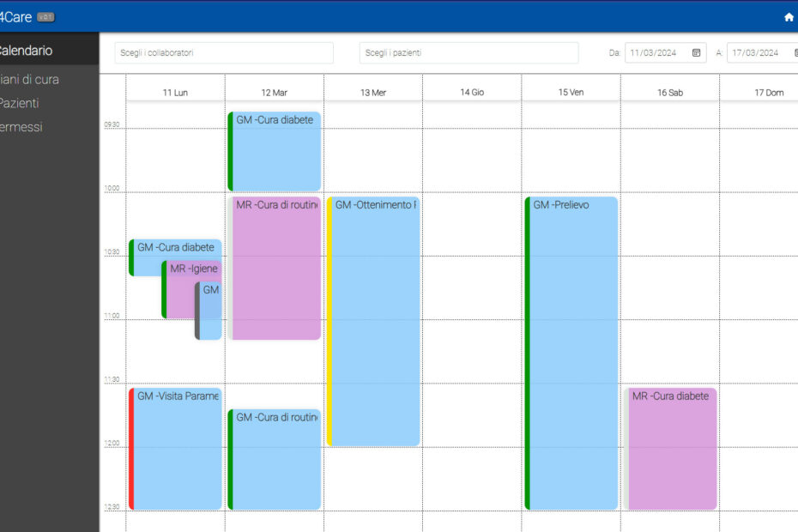Open the GM -Ottenimento event on Wednesday
Screen dimensions: 798x532
point(373,321)
